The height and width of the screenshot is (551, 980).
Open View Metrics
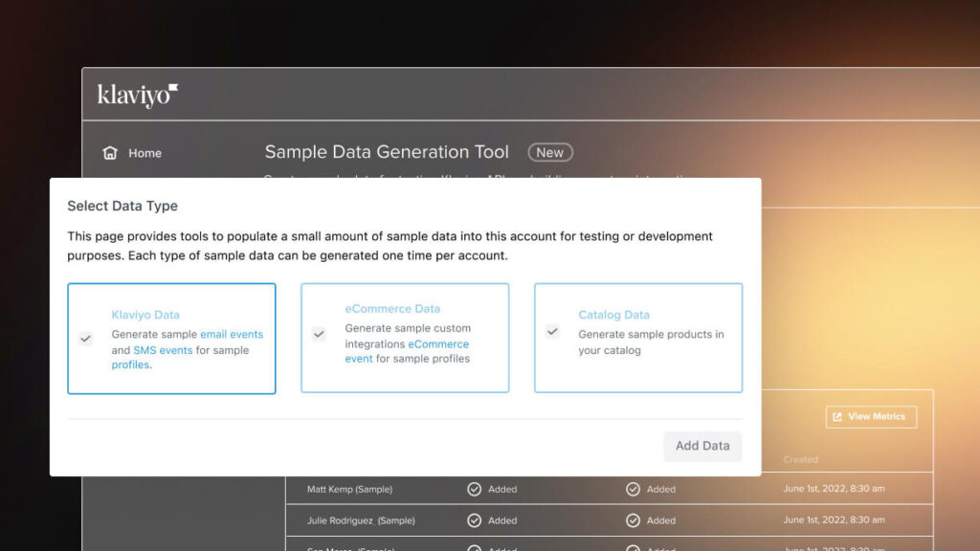point(870,416)
